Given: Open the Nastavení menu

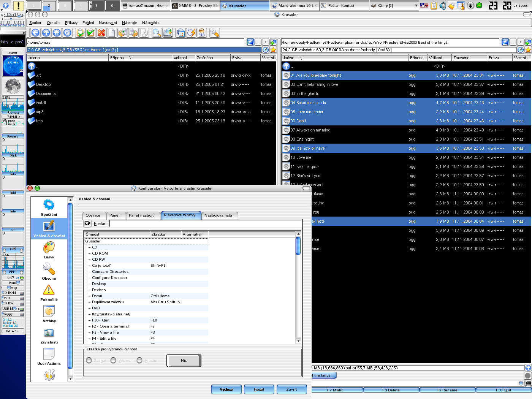Looking at the screenshot, I should click(108, 23).
